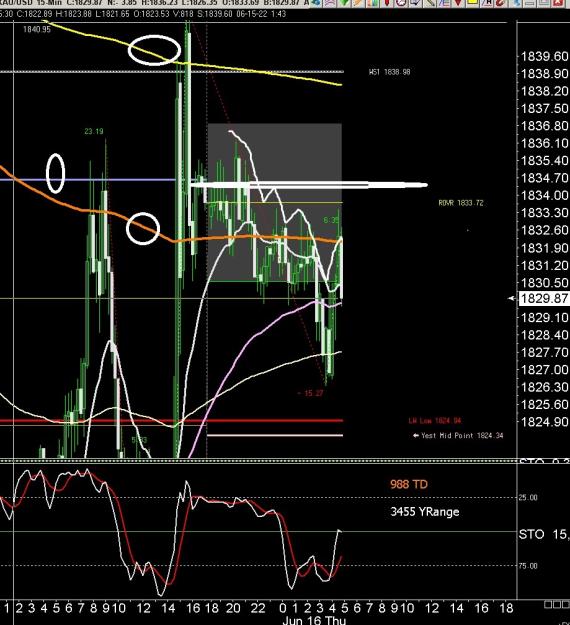Click the 1824.90 price axis tick

[544, 422]
